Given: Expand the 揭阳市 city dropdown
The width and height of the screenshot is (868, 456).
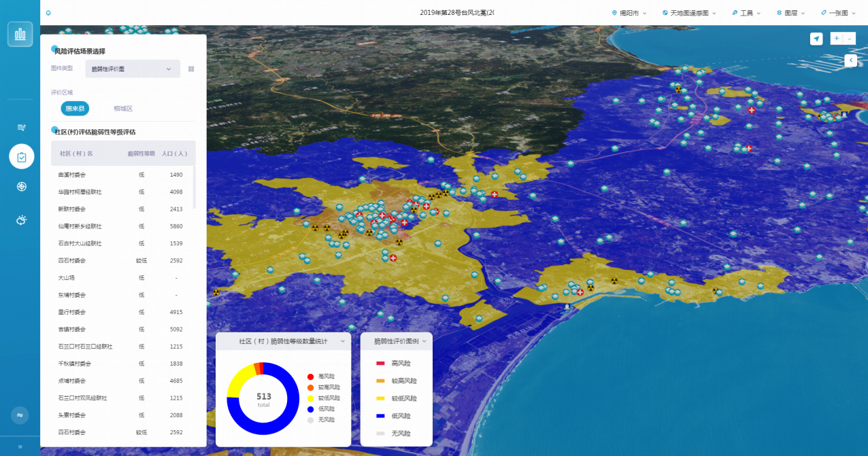Looking at the screenshot, I should click(x=629, y=13).
